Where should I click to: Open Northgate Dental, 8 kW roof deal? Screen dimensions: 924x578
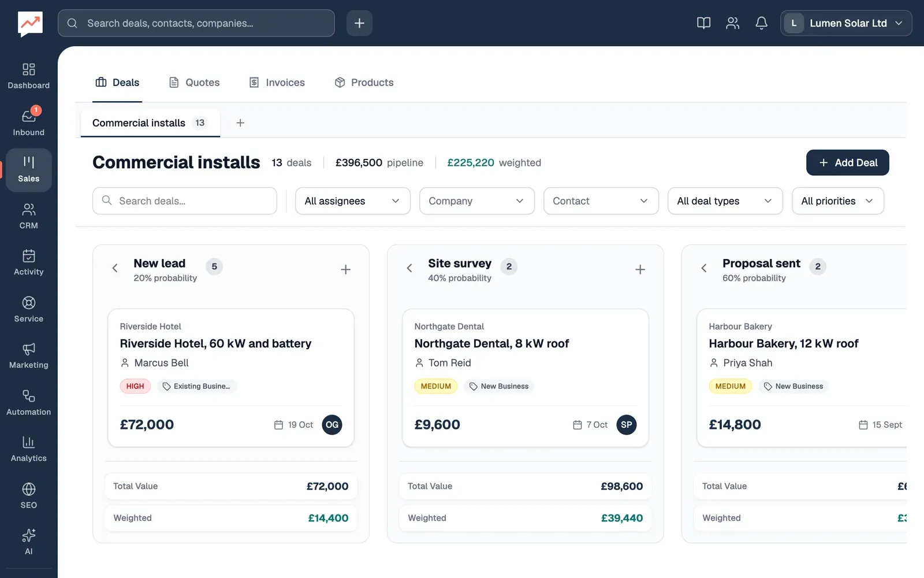[491, 344]
